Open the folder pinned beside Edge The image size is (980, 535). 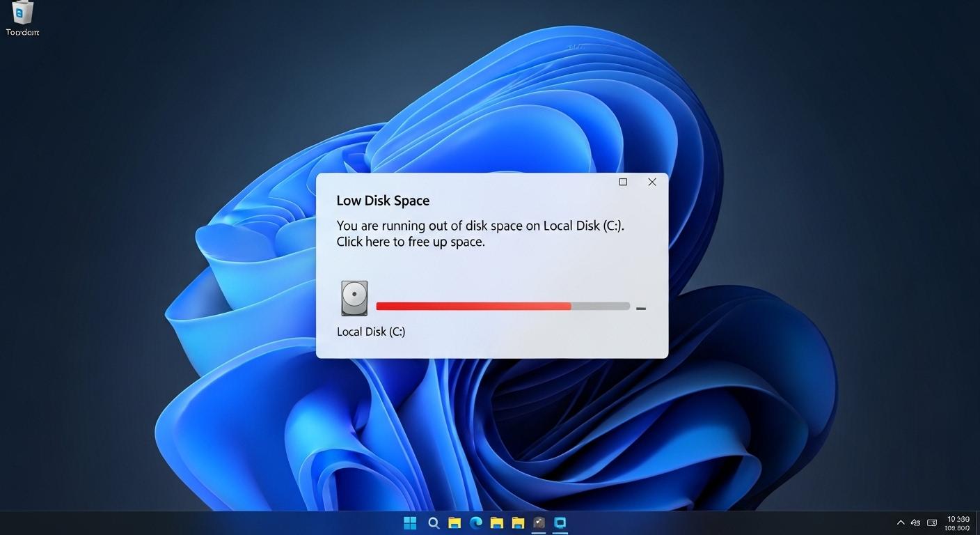pyautogui.click(x=497, y=522)
